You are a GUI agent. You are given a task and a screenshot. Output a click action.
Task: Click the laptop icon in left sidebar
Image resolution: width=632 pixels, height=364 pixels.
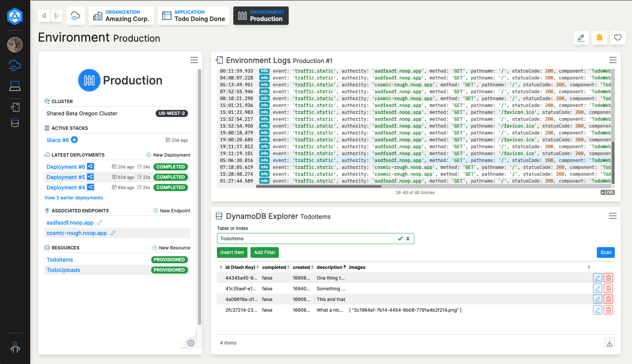click(x=15, y=86)
